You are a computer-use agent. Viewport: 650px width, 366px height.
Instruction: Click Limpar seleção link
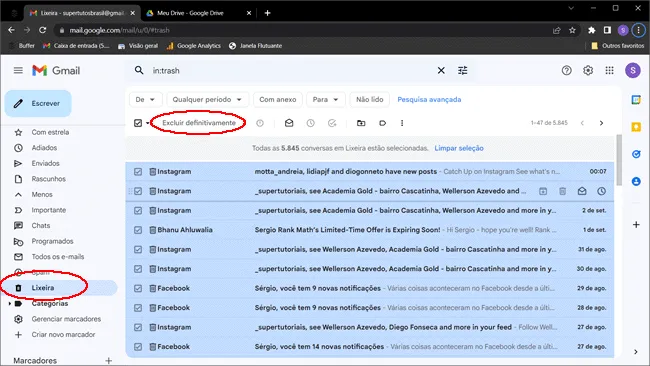coord(459,148)
